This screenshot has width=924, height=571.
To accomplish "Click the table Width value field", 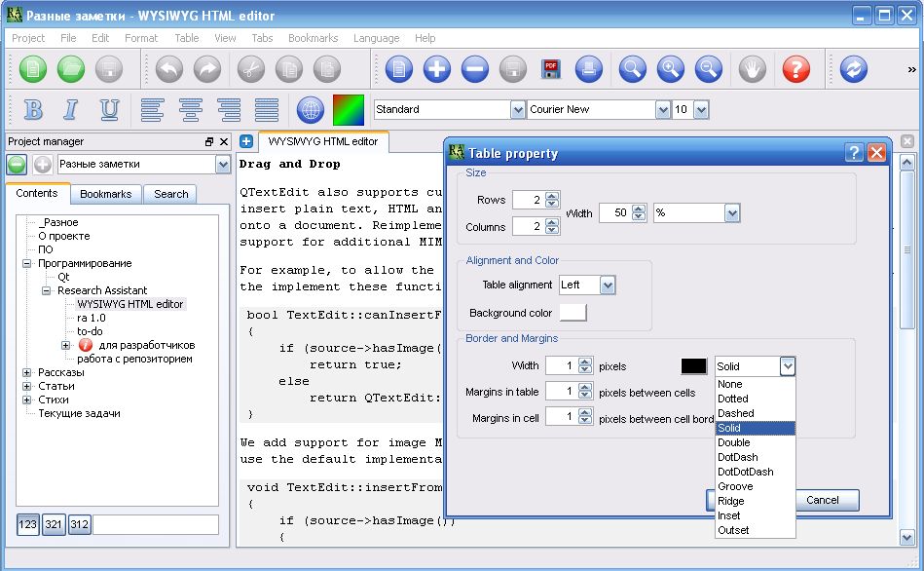I will (614, 213).
